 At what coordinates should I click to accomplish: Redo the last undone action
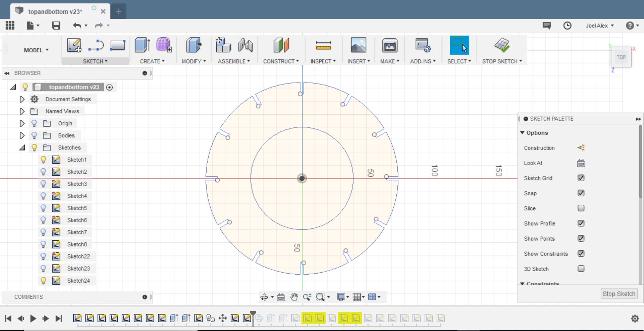tap(99, 26)
